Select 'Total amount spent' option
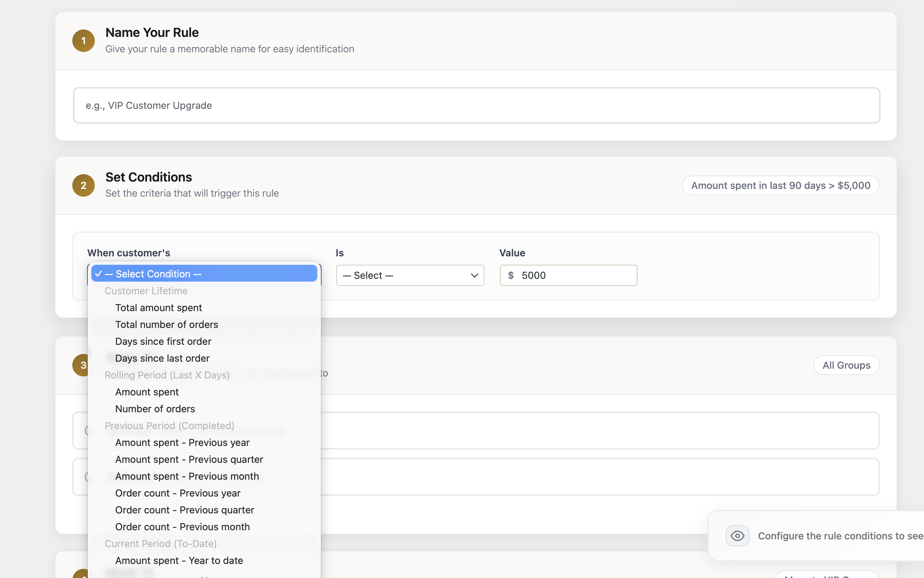924x578 pixels. (159, 308)
